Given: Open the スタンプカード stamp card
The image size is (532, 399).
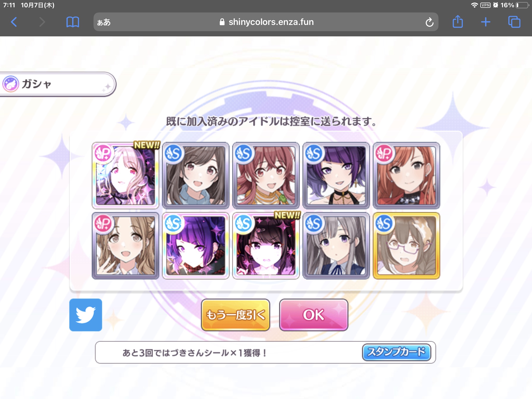Looking at the screenshot, I should pos(396,352).
